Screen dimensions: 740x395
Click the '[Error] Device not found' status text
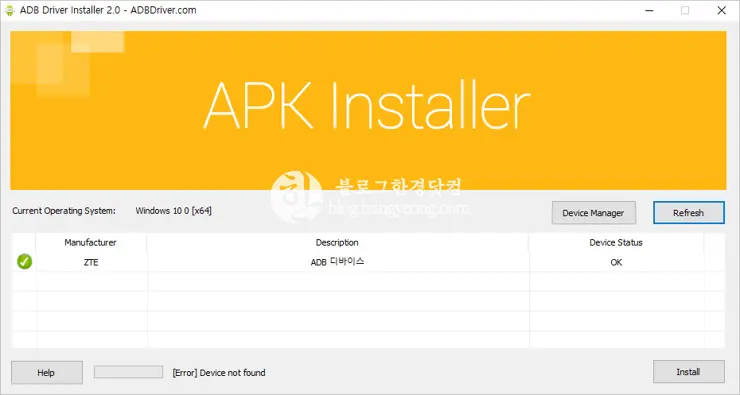219,373
